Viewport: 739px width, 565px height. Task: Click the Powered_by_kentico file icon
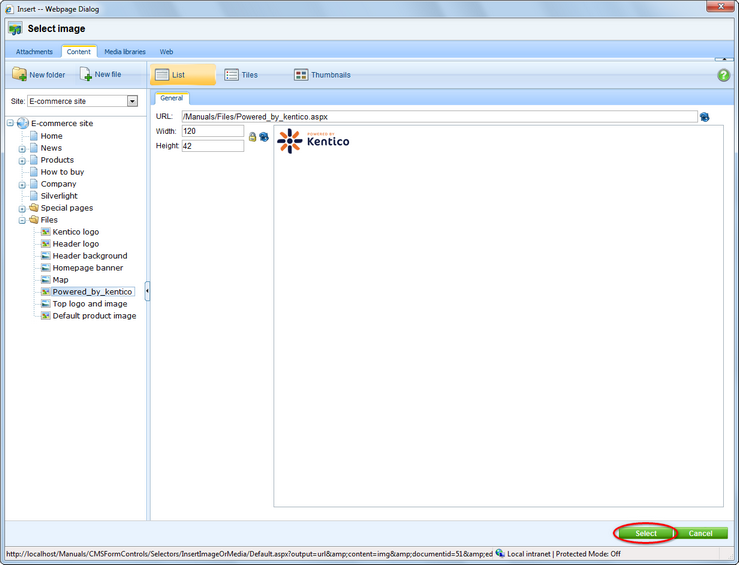click(x=45, y=292)
